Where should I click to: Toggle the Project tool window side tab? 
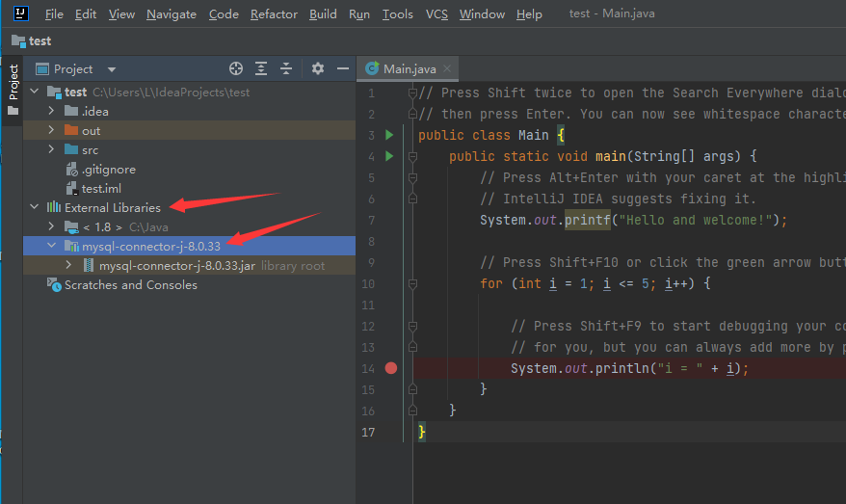point(13,90)
